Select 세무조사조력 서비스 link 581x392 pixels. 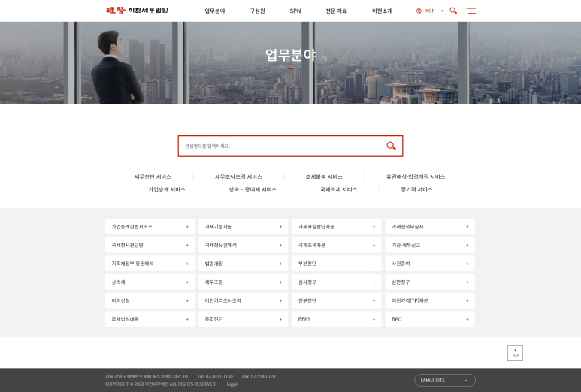pos(238,177)
